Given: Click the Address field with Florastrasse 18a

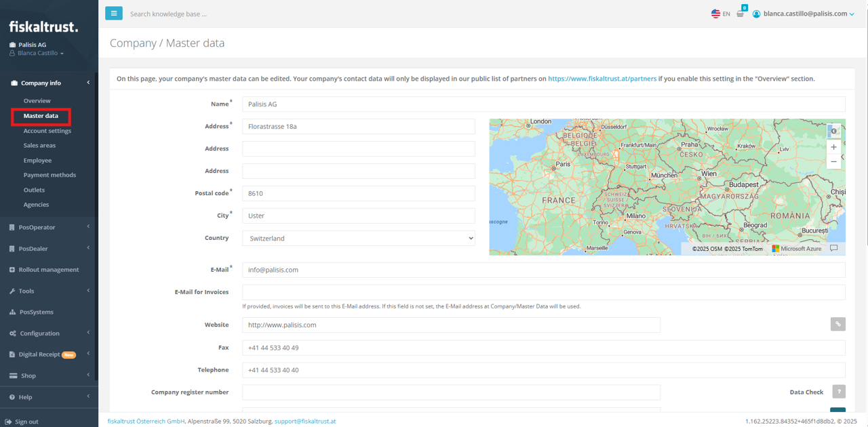Looking at the screenshot, I should point(359,126).
